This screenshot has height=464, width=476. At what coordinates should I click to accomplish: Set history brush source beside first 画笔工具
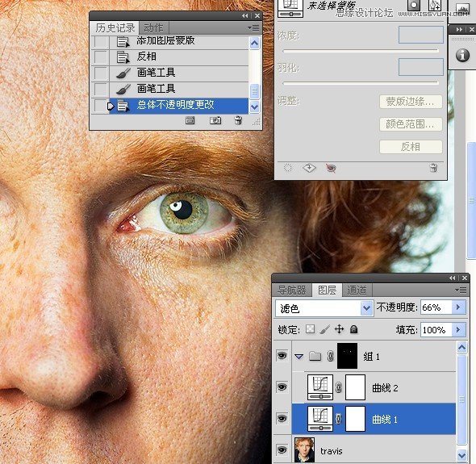pyautogui.click(x=100, y=73)
